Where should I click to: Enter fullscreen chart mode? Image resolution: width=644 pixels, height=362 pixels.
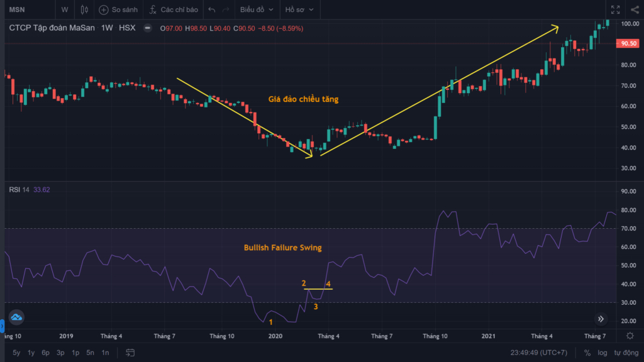point(615,9)
